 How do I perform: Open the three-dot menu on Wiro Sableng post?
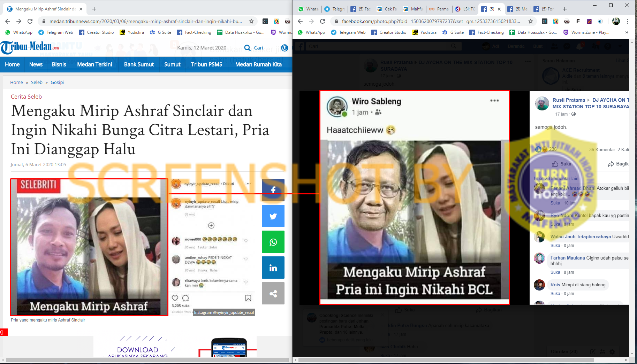494,101
